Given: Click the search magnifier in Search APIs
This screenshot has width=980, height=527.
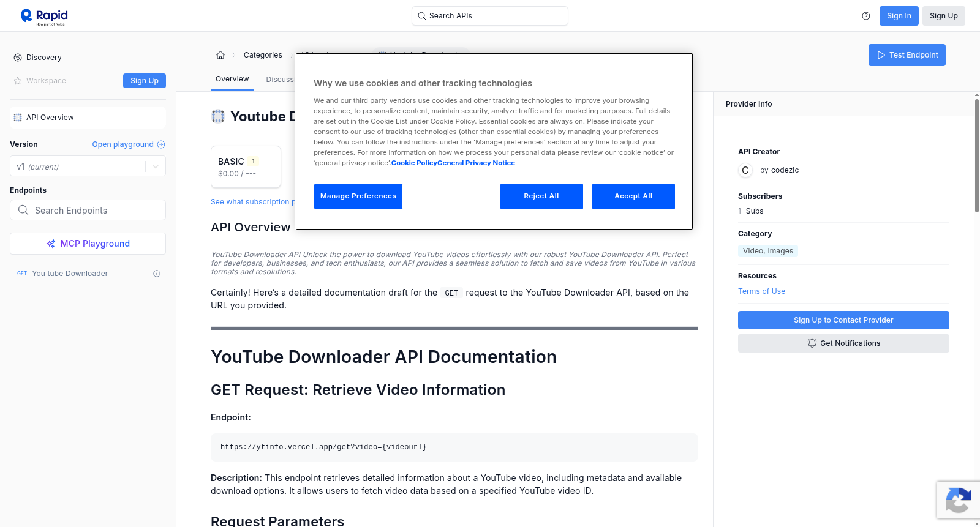Looking at the screenshot, I should [x=421, y=16].
